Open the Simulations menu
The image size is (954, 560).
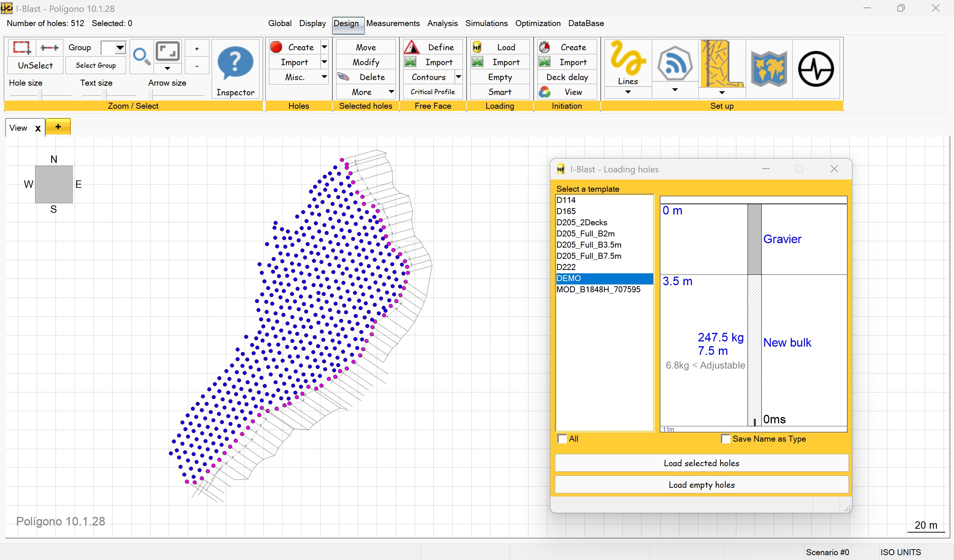click(x=486, y=23)
